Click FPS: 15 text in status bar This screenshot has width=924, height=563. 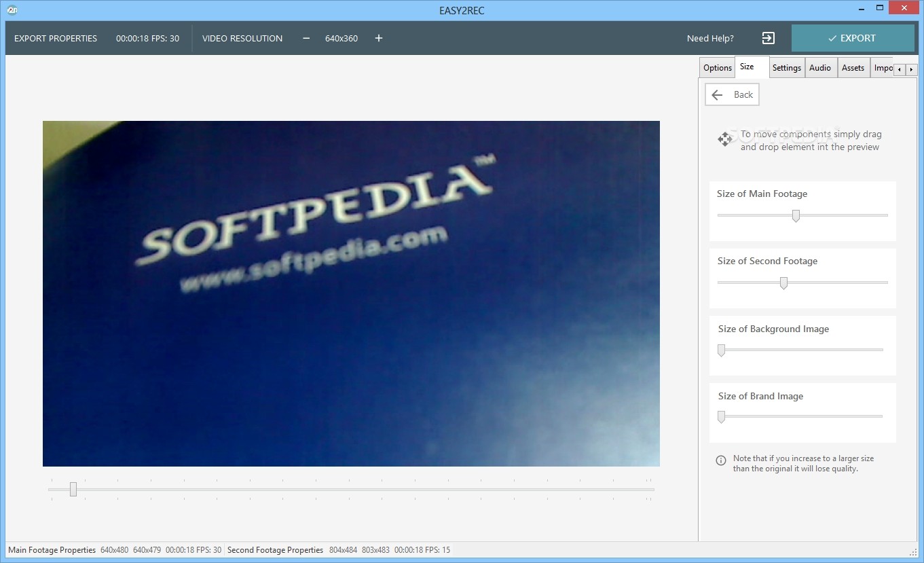point(438,550)
